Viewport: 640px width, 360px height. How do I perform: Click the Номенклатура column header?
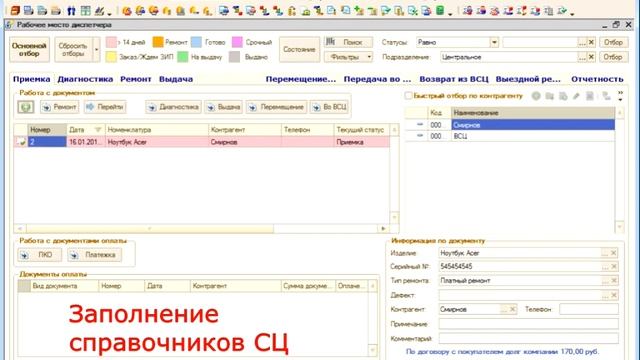pyautogui.click(x=157, y=130)
